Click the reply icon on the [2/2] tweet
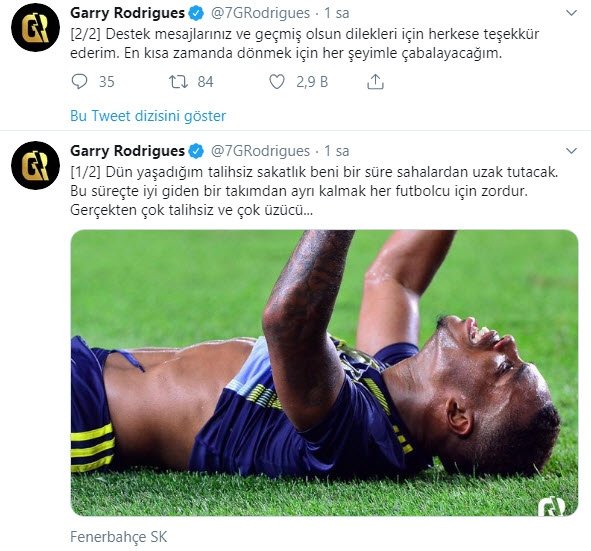591x551 pixels. click(79, 82)
